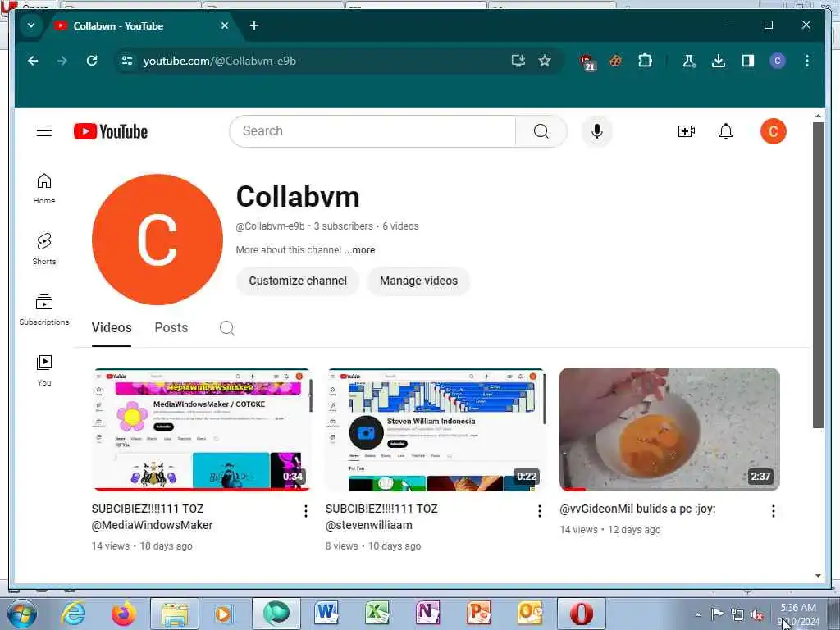The height and width of the screenshot is (630, 840).
Task: Open Windows Explorer folder from taskbar
Action: 175,614
